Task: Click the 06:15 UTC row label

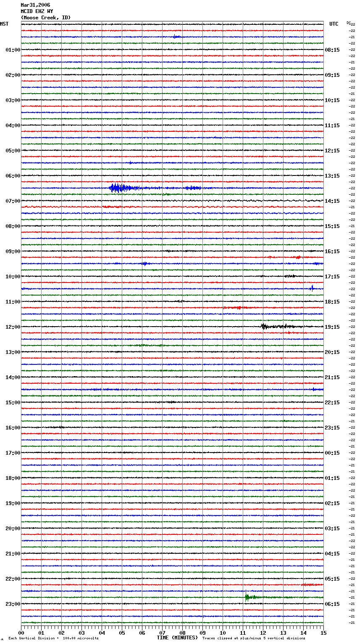Action: (332, 604)
